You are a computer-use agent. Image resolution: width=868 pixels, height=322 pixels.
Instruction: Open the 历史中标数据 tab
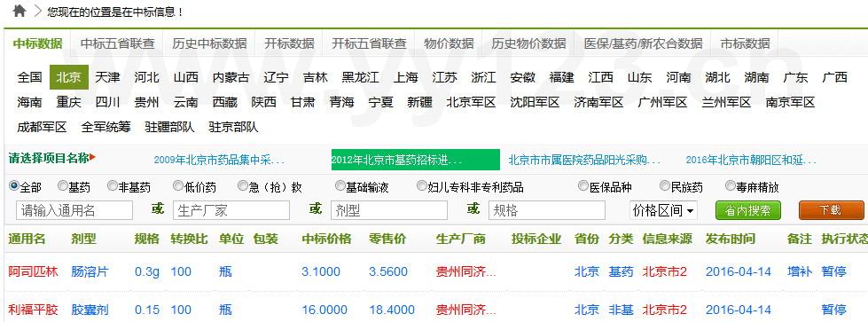point(209,43)
